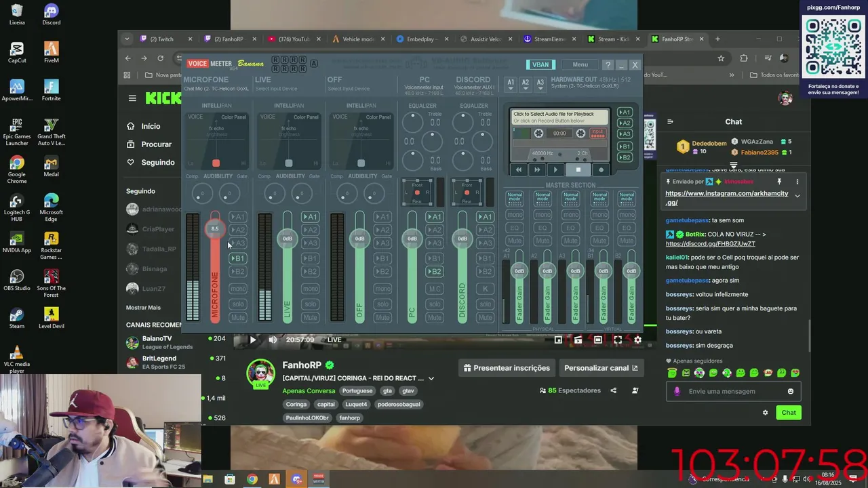Start recording with the cassette record button

(601, 169)
